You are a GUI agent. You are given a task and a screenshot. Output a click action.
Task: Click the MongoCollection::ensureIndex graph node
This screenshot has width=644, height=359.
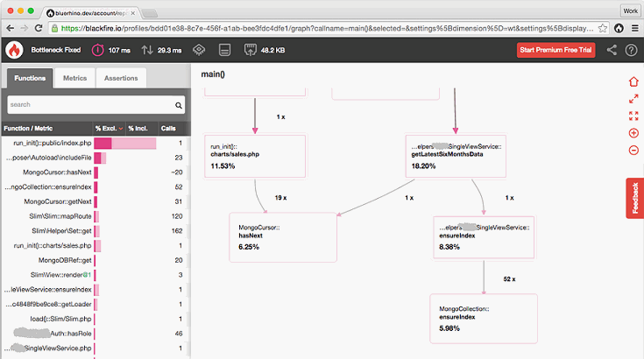click(484, 319)
